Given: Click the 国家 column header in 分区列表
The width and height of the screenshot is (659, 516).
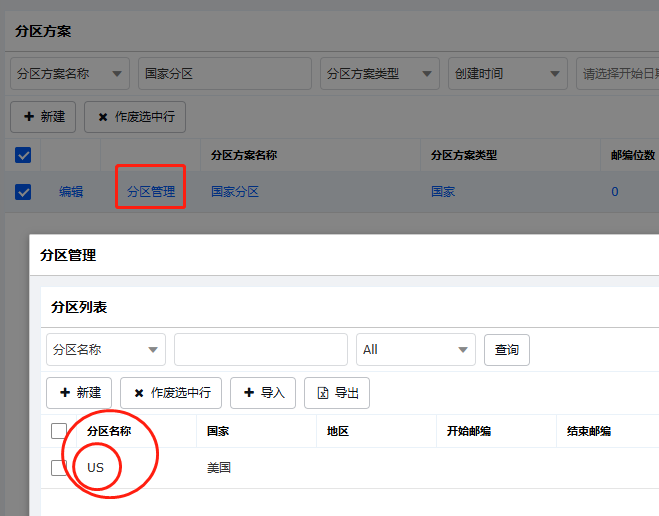Looking at the screenshot, I should 218,431.
